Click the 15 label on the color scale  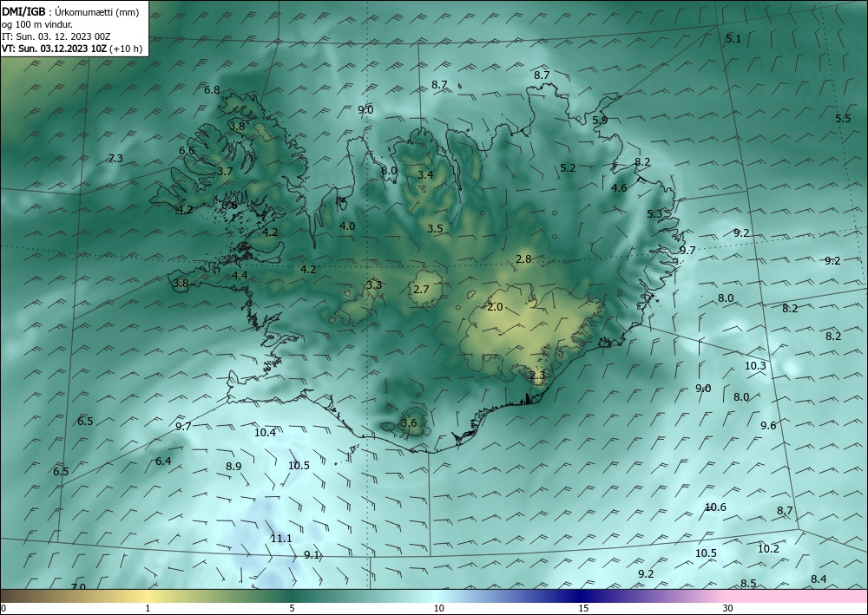click(583, 609)
